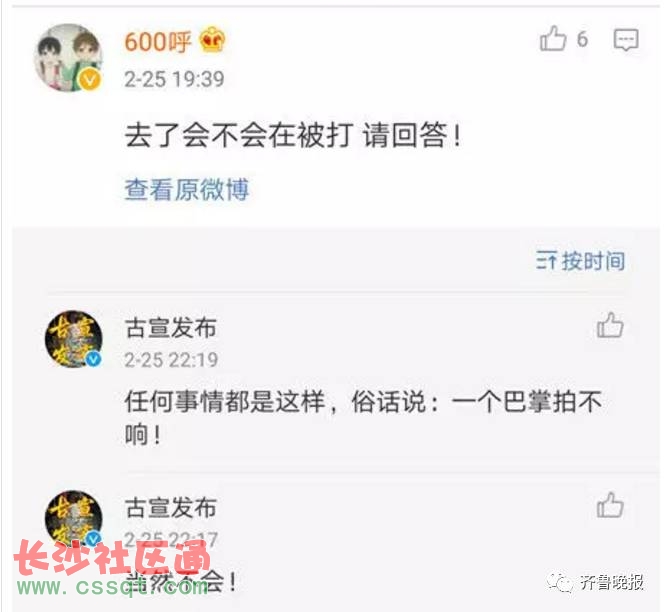Click the 齐鲁晚报 WeChat watermark

[x=596, y=582]
